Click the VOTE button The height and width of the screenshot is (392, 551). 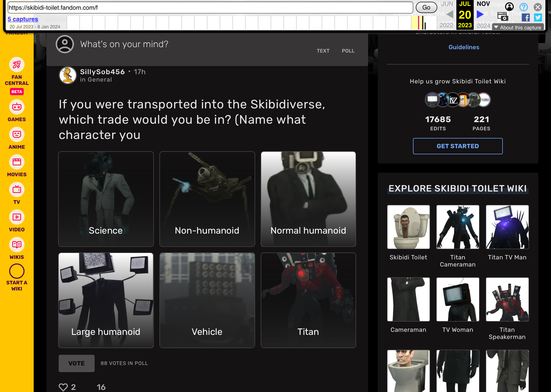point(77,363)
